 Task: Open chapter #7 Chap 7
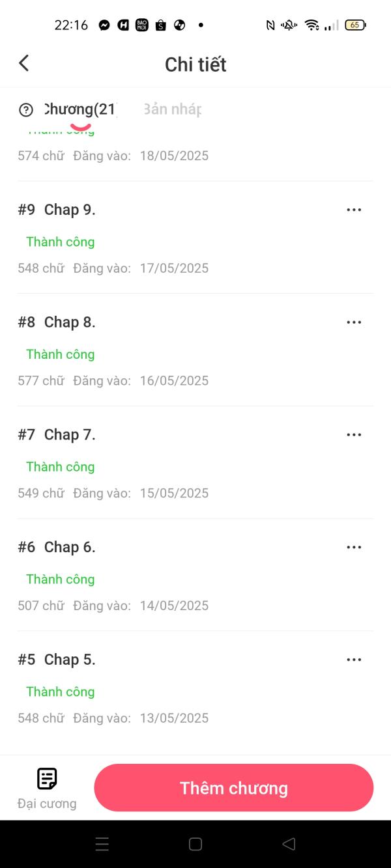coord(70,435)
